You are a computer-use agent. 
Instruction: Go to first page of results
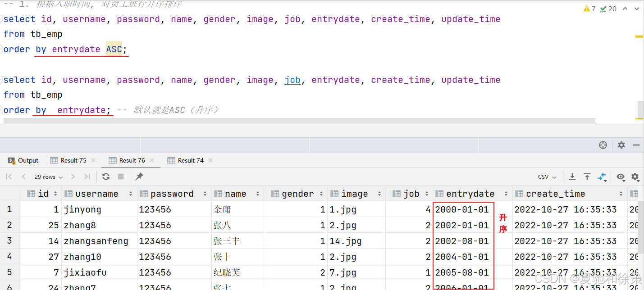click(x=9, y=177)
